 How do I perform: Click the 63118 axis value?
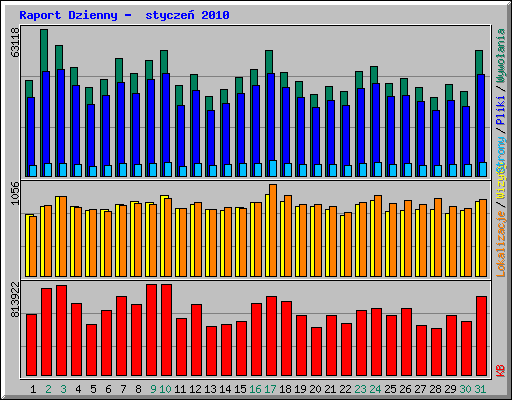tap(15, 42)
